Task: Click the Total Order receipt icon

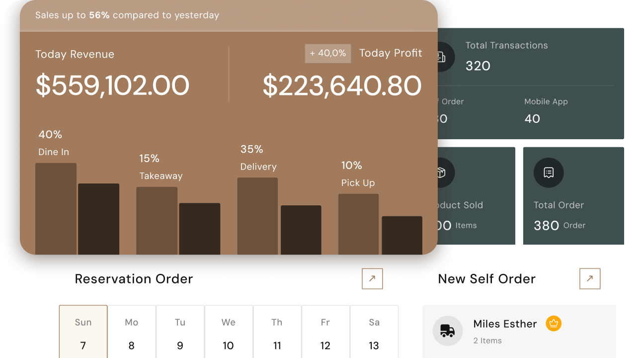Action: point(548,173)
